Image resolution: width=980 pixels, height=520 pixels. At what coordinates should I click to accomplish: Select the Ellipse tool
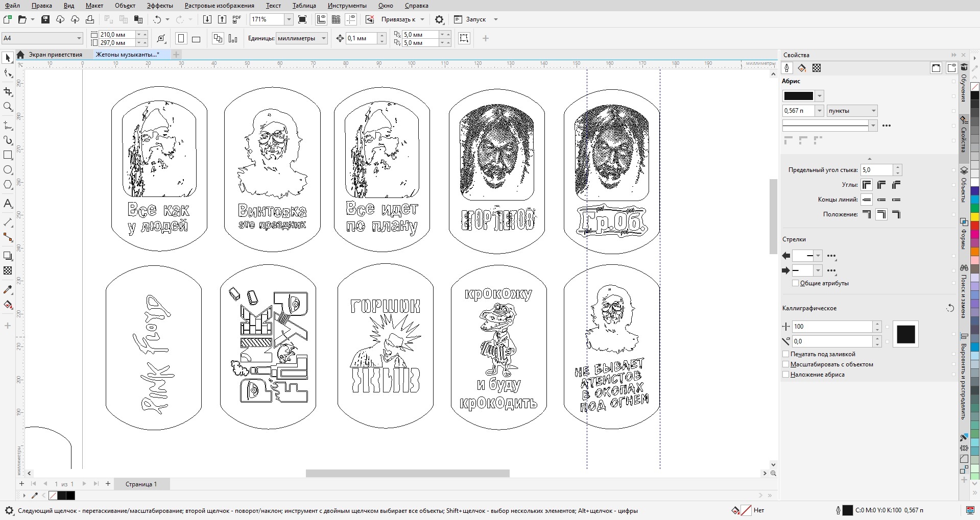[8, 170]
